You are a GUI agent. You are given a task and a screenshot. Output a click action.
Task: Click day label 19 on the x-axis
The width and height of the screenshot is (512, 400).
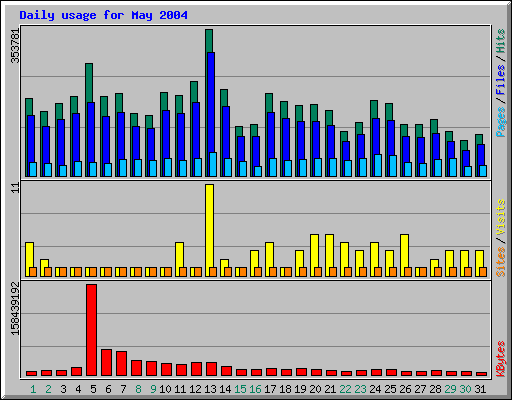pyautogui.click(x=300, y=389)
